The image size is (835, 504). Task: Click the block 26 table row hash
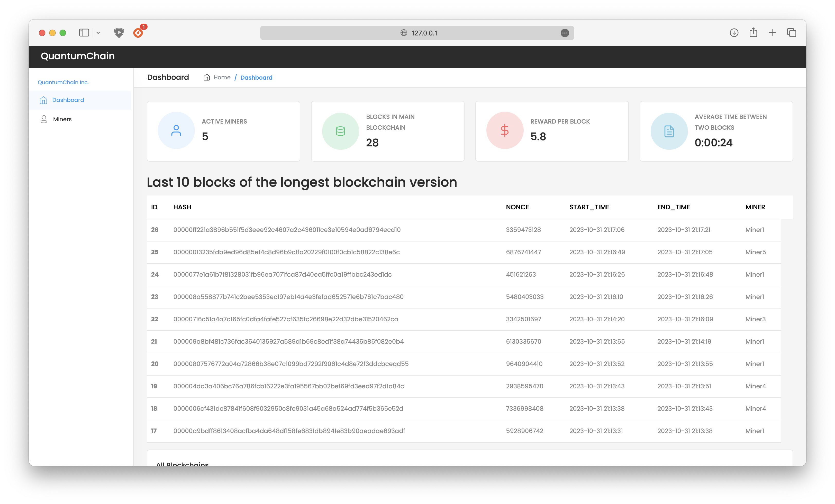pos(287,230)
